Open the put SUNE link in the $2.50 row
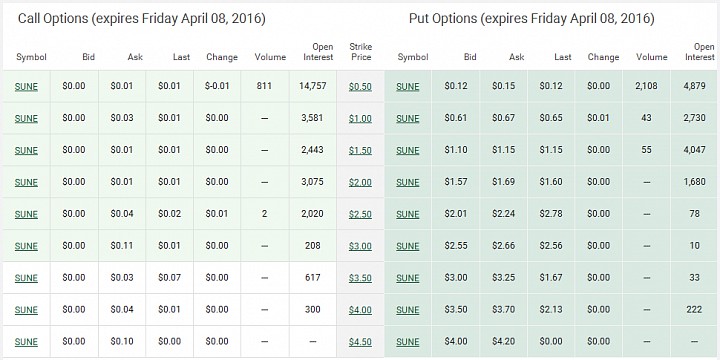 [408, 214]
